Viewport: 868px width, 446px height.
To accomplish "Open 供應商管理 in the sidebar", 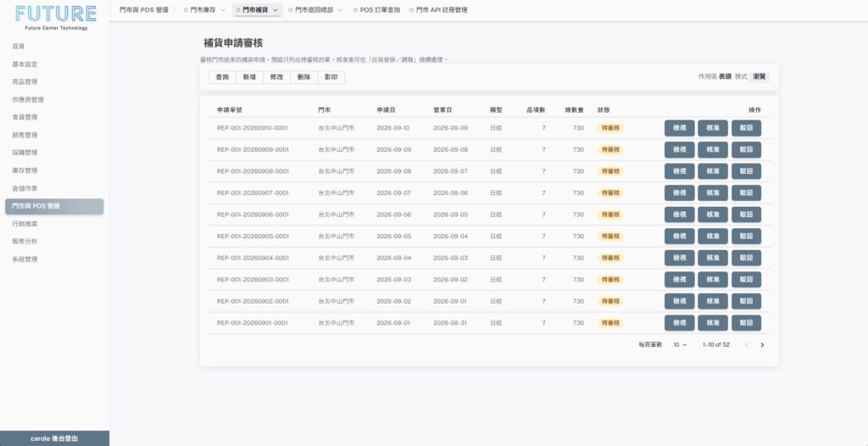I will point(54,100).
